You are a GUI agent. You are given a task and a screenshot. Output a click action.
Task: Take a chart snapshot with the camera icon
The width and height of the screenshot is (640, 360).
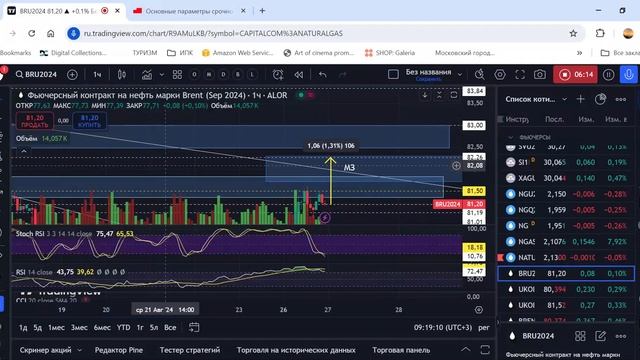[x=540, y=74]
